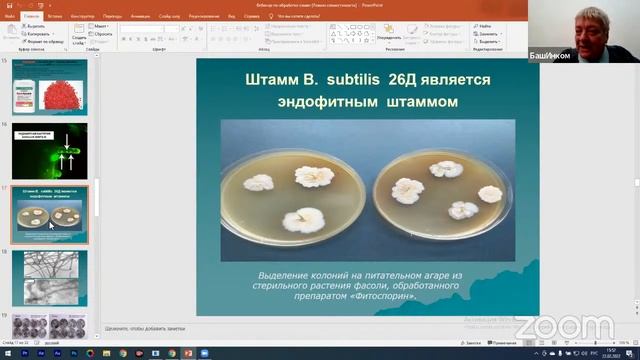Click the Save icon in quick access toolbar
640x360 pixels.
(x=9, y=5)
